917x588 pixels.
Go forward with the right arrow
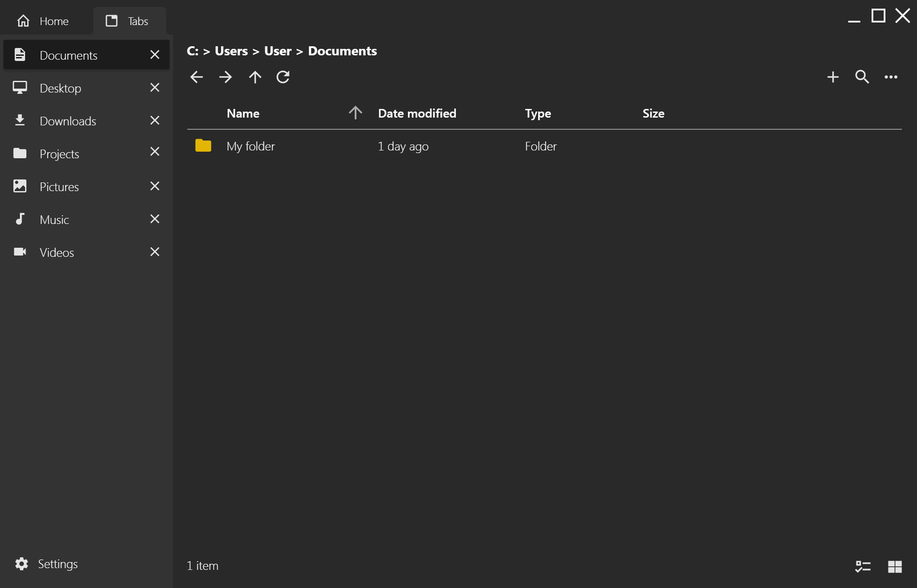[225, 77]
